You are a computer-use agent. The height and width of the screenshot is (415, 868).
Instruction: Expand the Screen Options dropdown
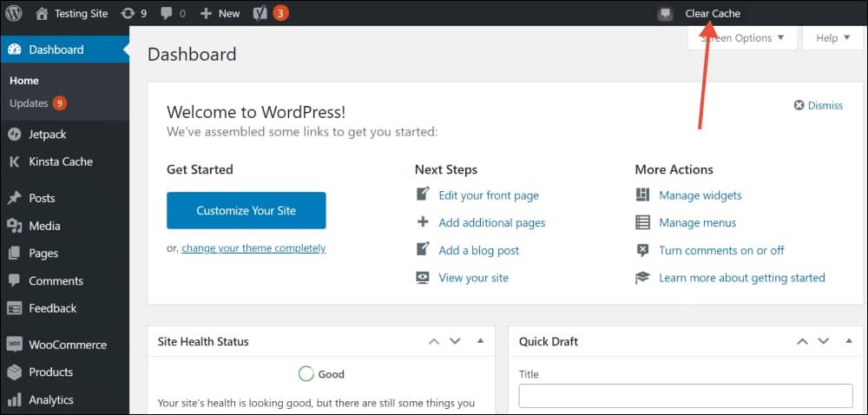coord(743,38)
